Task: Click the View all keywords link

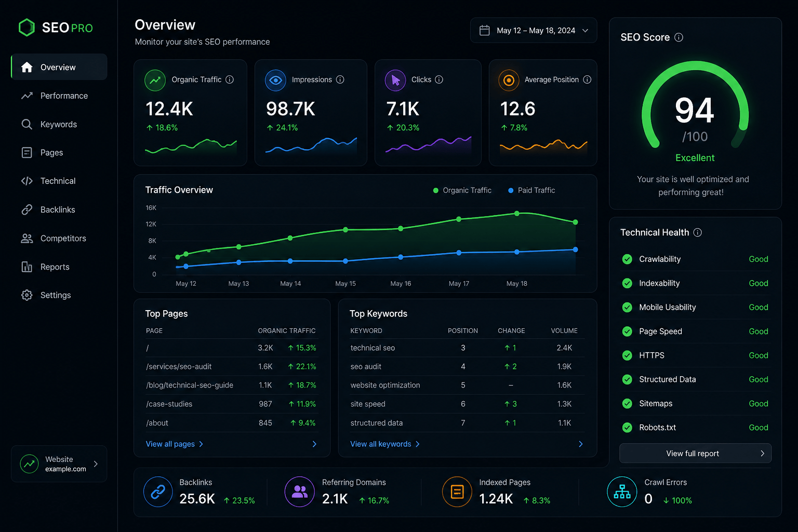Action: (x=385, y=444)
